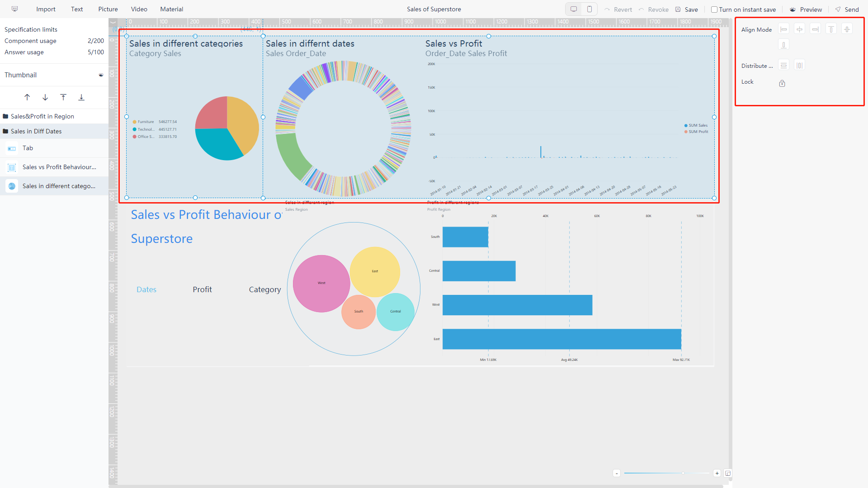Viewport: 868px width, 488px height.
Task: Lock the selected components
Action: click(x=782, y=83)
